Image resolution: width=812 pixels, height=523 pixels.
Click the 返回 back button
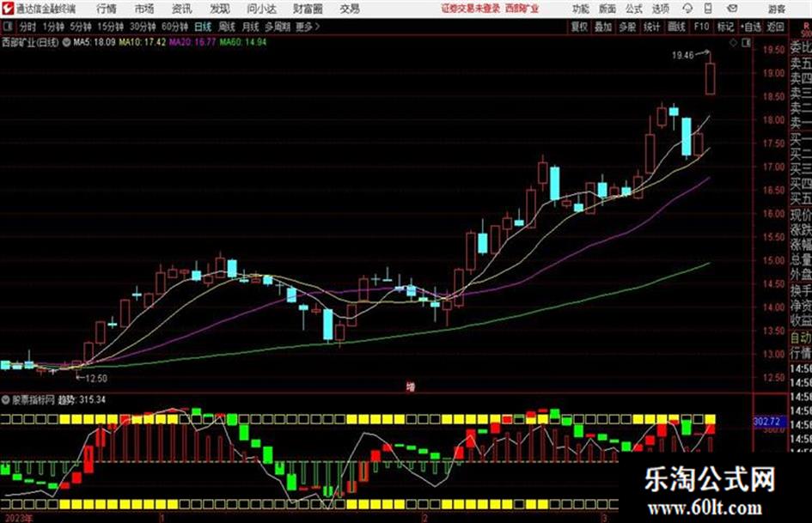775,27
